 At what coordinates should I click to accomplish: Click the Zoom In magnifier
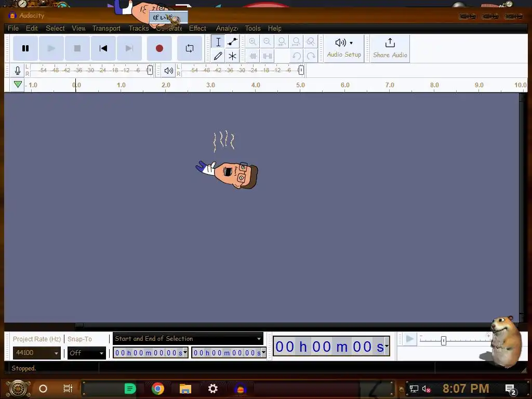pyautogui.click(x=253, y=42)
